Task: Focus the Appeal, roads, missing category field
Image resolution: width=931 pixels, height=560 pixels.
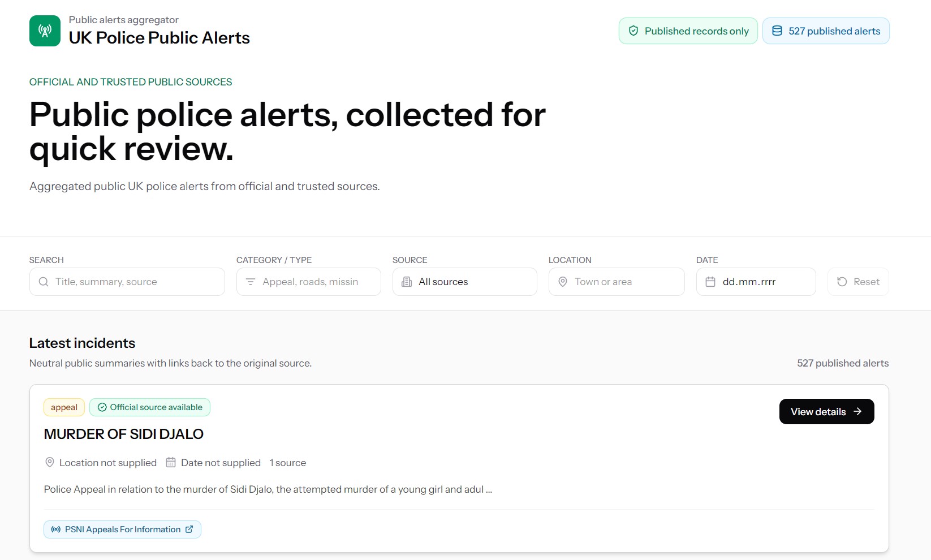Action: pyautogui.click(x=308, y=282)
